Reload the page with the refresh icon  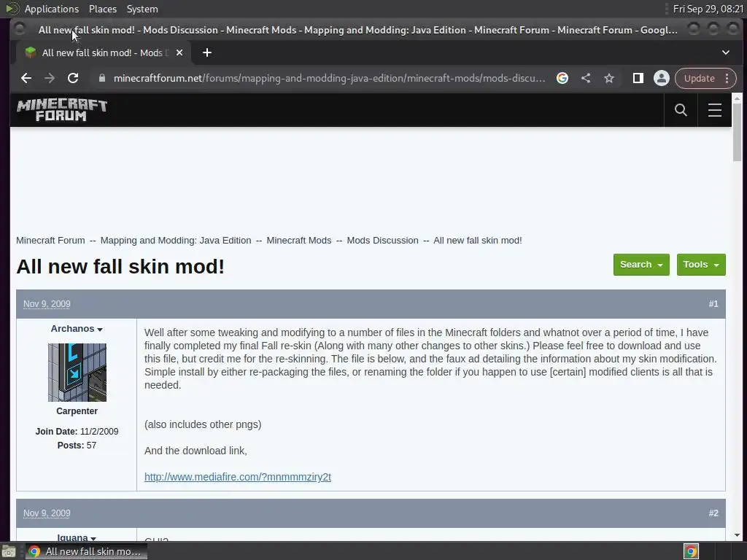(73, 78)
